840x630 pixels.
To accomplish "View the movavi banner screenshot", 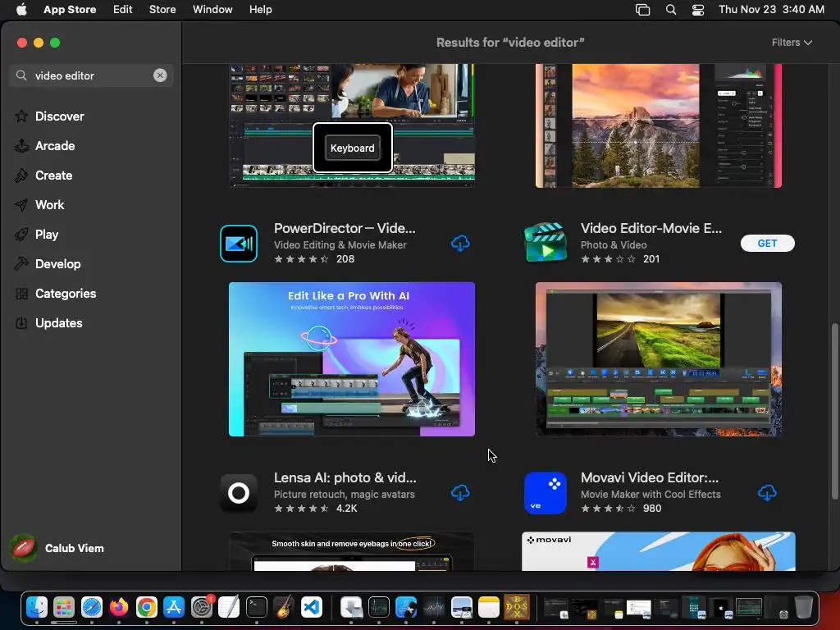I will (x=659, y=551).
